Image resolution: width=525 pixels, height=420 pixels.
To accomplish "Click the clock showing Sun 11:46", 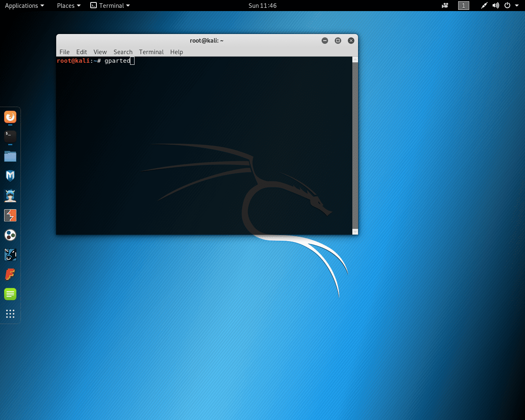I will pyautogui.click(x=262, y=6).
